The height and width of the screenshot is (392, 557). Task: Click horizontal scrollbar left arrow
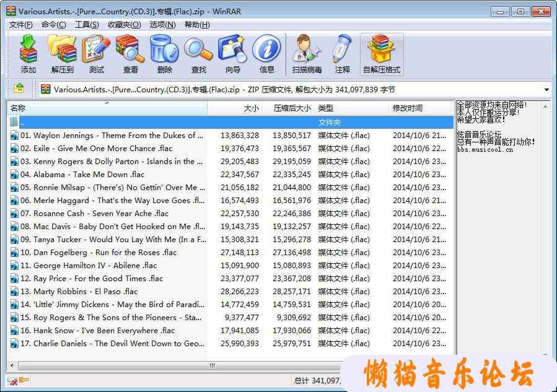[12, 365]
